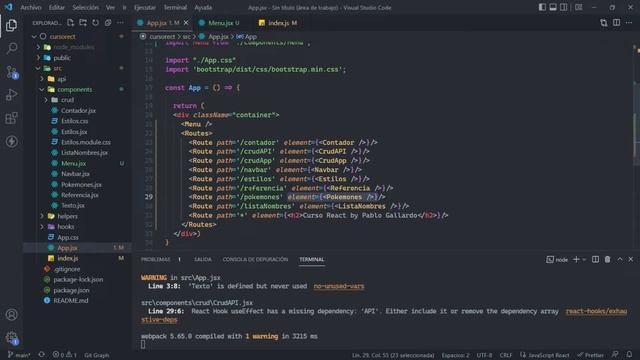Show the SALIDA panel tab
Screen dimensions: 640x360
tap(203, 260)
